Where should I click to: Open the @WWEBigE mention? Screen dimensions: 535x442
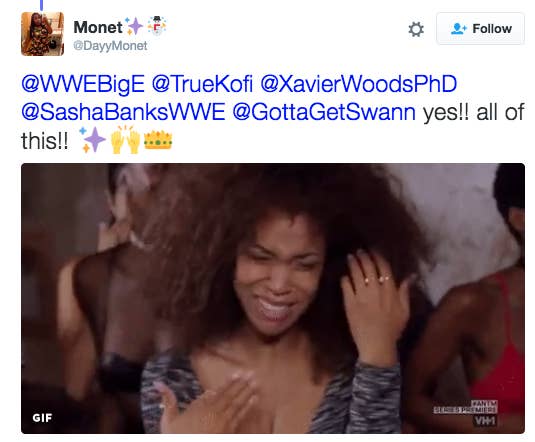point(83,84)
